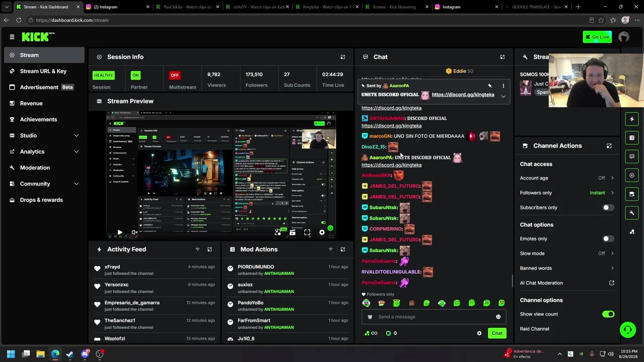Click the Kick logo
The height and width of the screenshot is (362, 644).
[x=38, y=37]
